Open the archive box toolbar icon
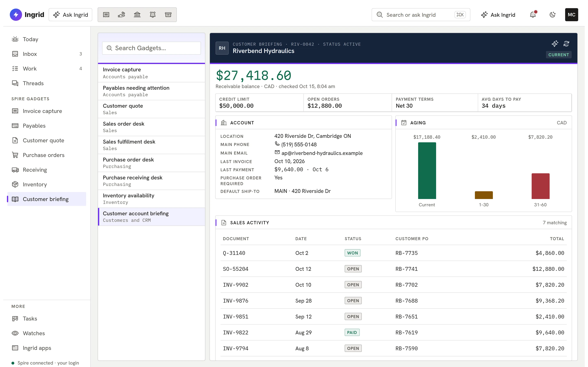Viewport: 588px width, 367px height. 168,15
